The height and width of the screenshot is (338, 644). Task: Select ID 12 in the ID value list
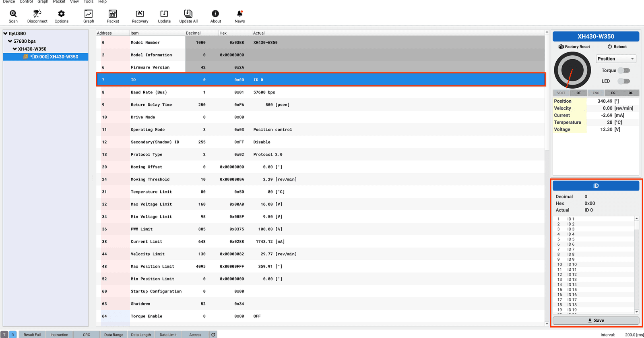pyautogui.click(x=593, y=275)
